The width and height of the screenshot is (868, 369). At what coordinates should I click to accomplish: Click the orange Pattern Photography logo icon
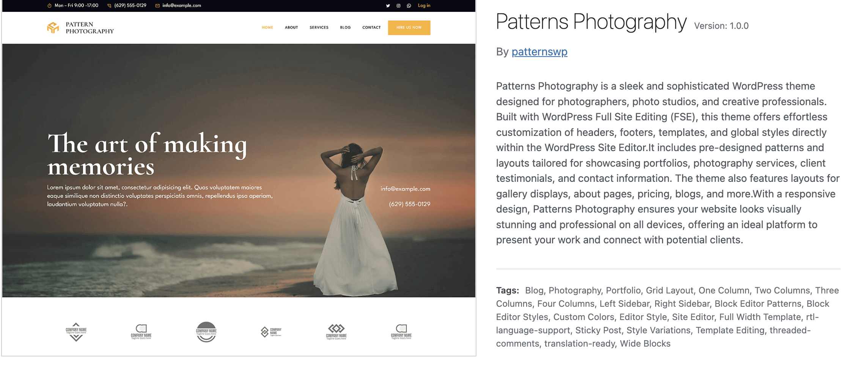[x=53, y=28]
